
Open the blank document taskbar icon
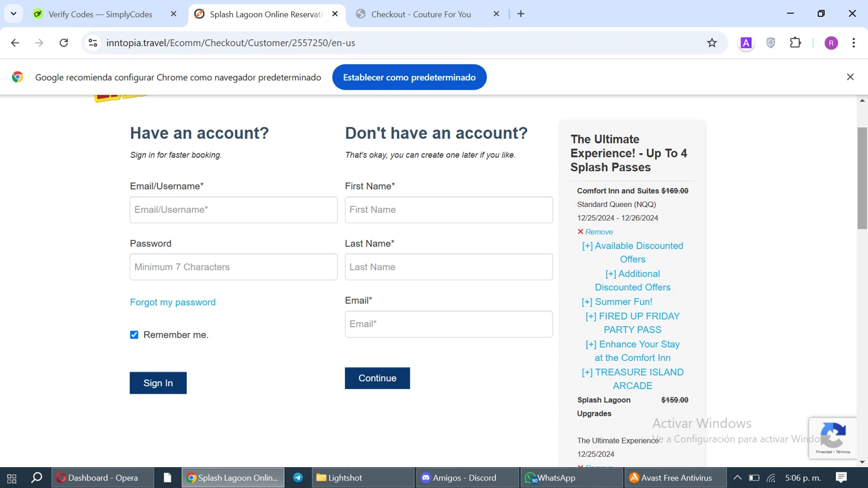[167, 478]
